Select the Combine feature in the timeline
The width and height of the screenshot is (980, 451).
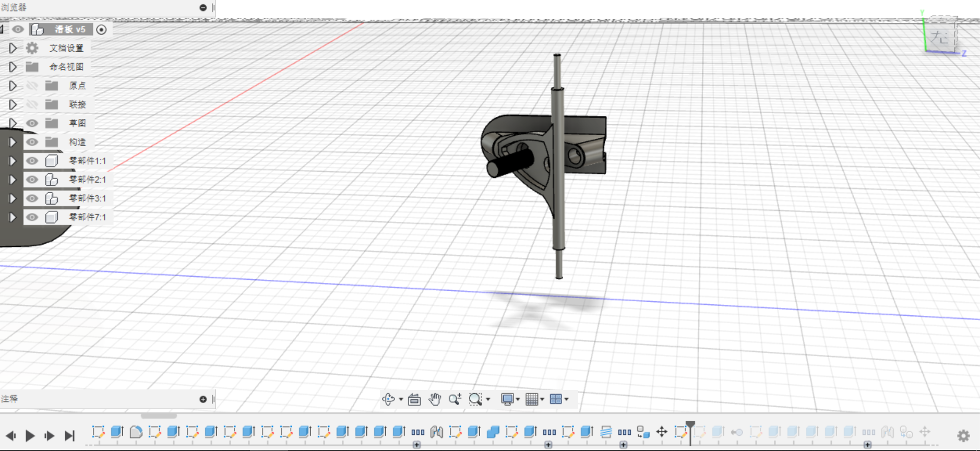493,432
